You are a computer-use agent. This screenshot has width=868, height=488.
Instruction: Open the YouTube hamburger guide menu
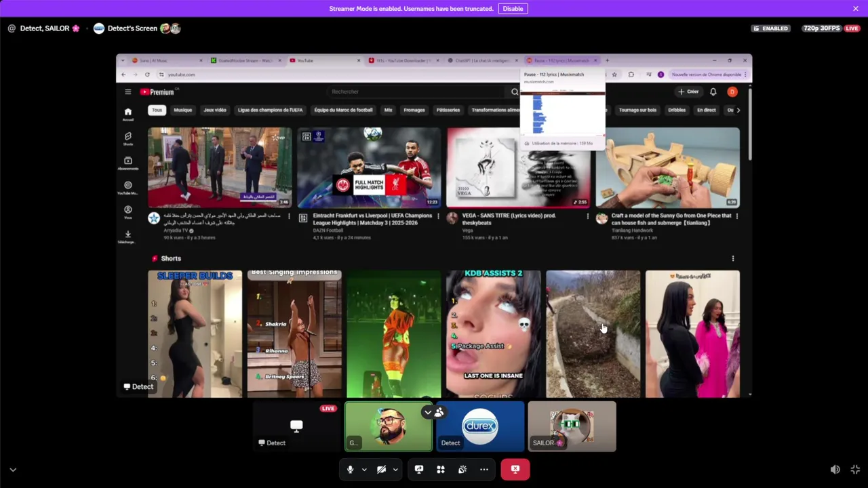127,91
